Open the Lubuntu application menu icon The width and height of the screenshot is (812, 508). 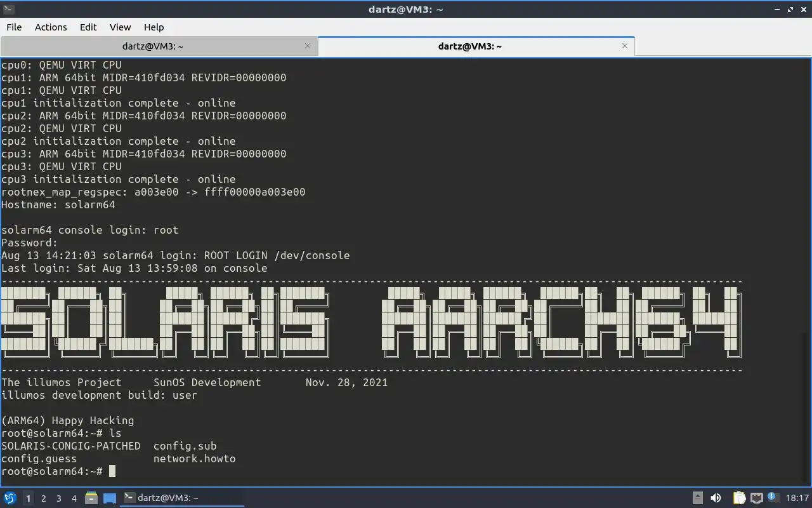(x=10, y=498)
